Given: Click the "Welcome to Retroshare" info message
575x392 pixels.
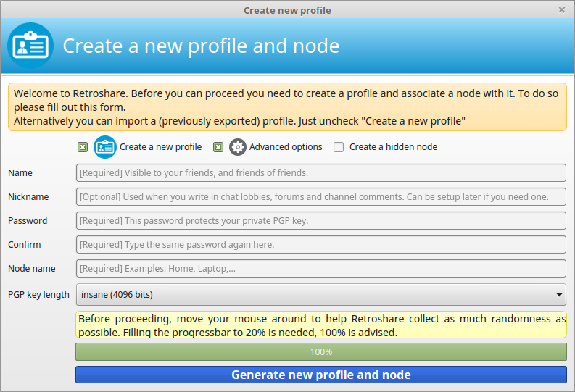Looking at the screenshot, I should pos(287,107).
